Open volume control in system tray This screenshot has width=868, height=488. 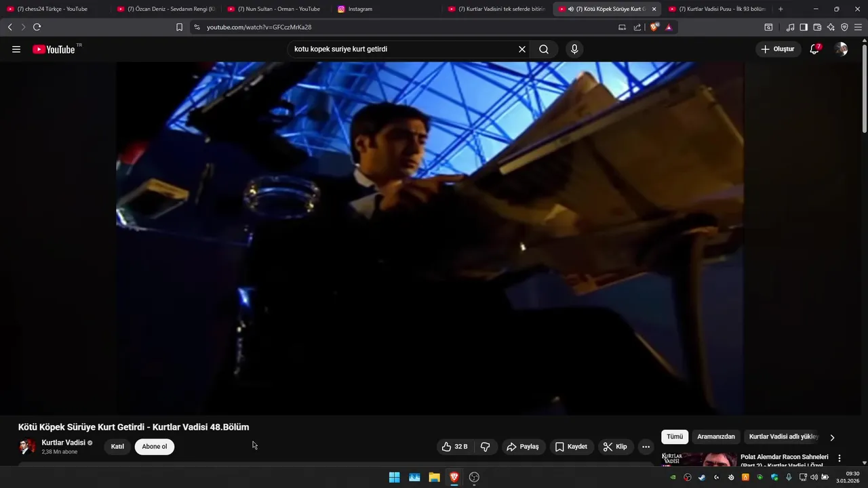(x=814, y=477)
